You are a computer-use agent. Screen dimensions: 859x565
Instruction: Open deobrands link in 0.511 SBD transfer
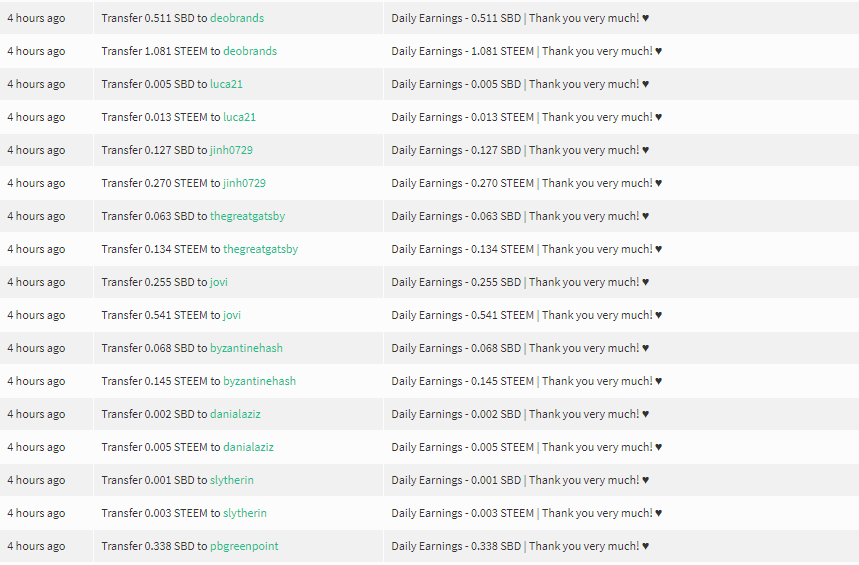point(237,18)
